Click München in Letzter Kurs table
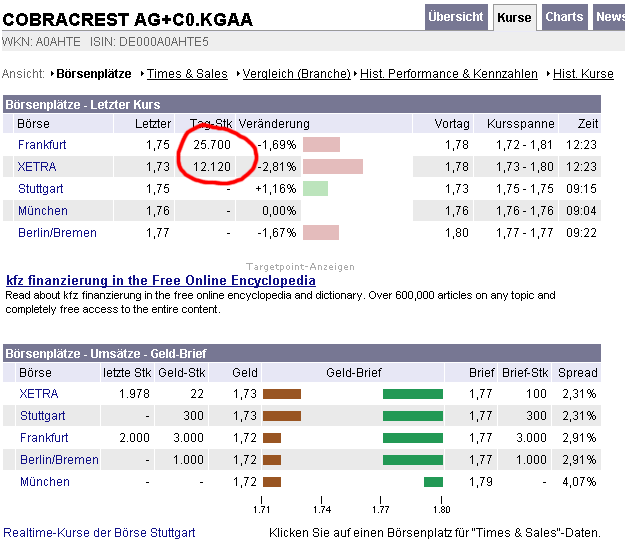Screen dimensions: 625x550 43,210
